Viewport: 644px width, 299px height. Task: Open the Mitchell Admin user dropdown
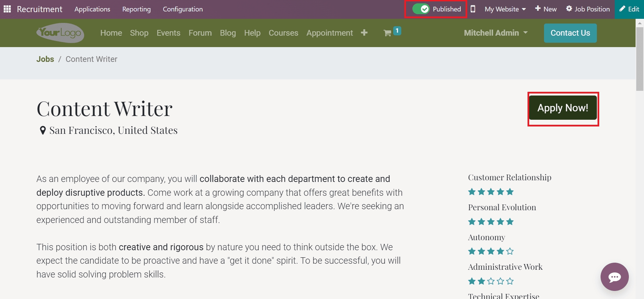pos(496,33)
